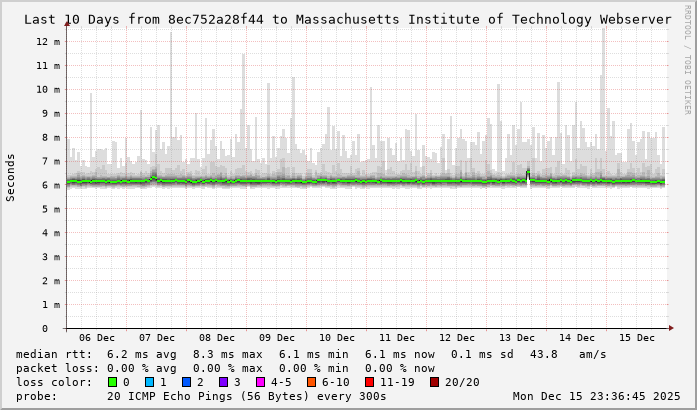697x410 pixels.
Task: Click the 06 Dec date label
Action: pyautogui.click(x=97, y=338)
